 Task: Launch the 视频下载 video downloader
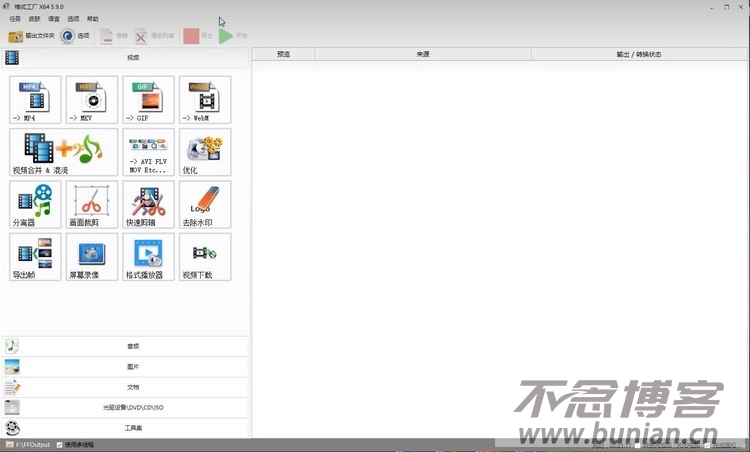[x=205, y=257]
